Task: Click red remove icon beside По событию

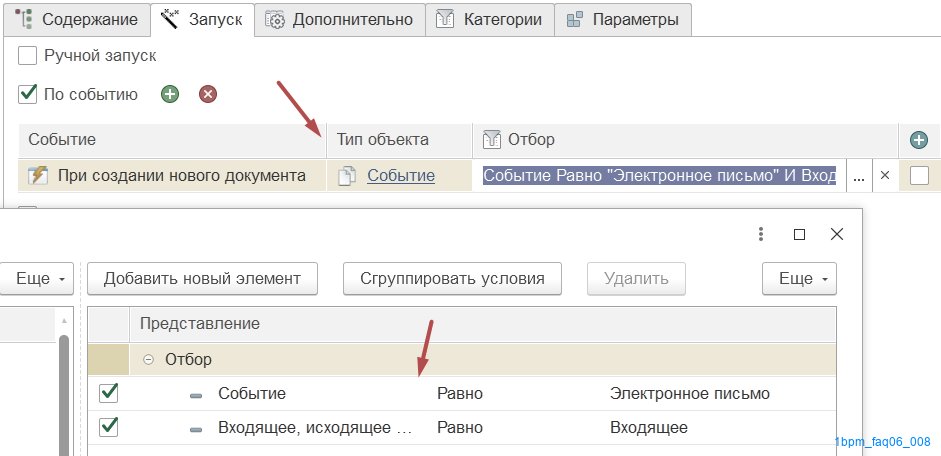Action: [208, 95]
